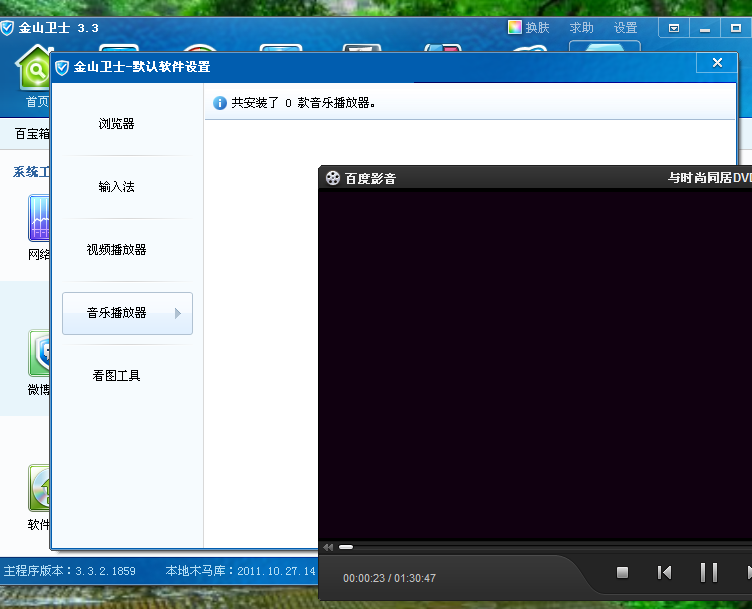Click the colorful skin icon next to 换肤
This screenshot has height=609, width=752.
pos(515,27)
